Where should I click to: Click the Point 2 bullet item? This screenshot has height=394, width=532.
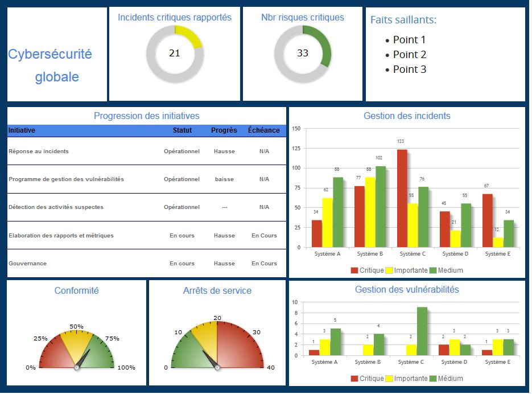[410, 54]
